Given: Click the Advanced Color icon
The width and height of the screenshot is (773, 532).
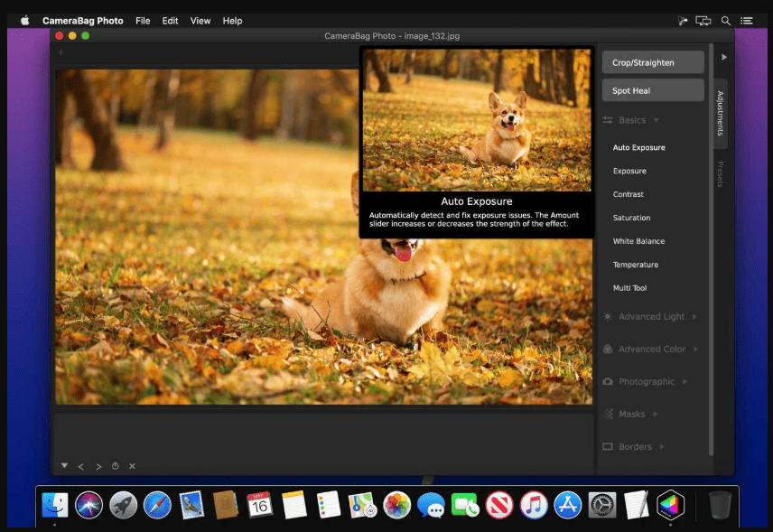Looking at the screenshot, I should [x=608, y=349].
